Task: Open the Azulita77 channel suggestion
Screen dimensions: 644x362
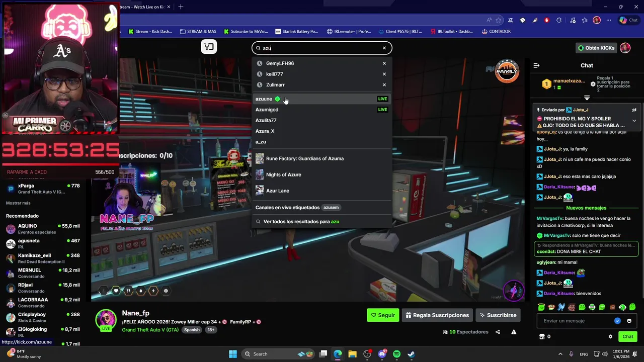Action: [321, 120]
